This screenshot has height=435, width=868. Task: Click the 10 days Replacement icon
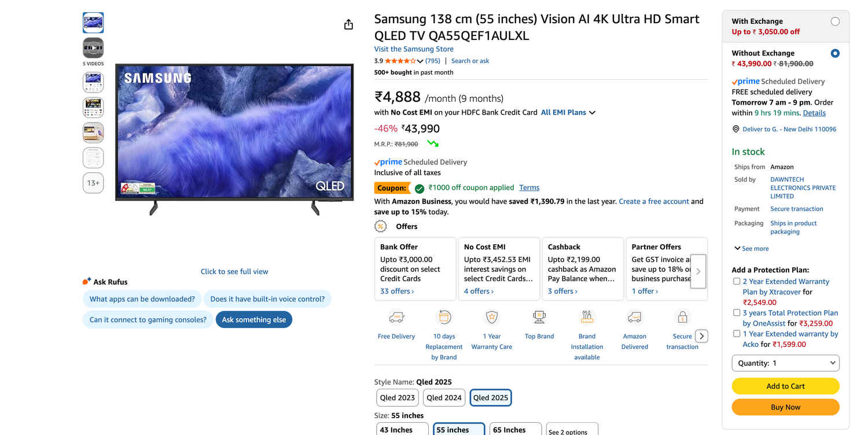pos(444,318)
